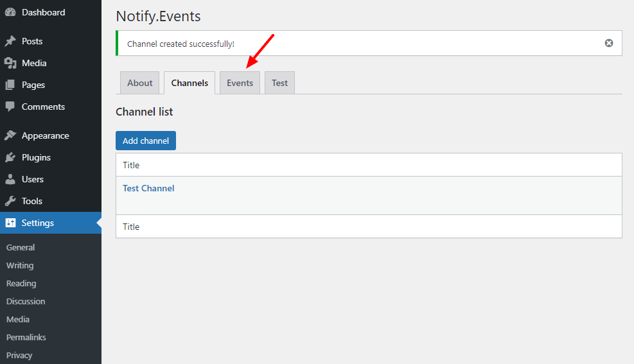
Task: Click the Media library icon in main menu
Action: click(x=10, y=63)
